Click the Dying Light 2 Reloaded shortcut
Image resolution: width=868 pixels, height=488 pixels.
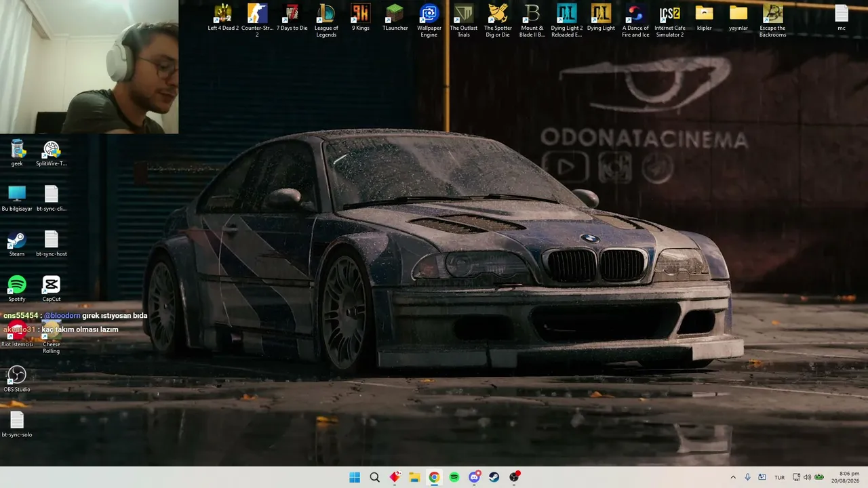pos(566,20)
